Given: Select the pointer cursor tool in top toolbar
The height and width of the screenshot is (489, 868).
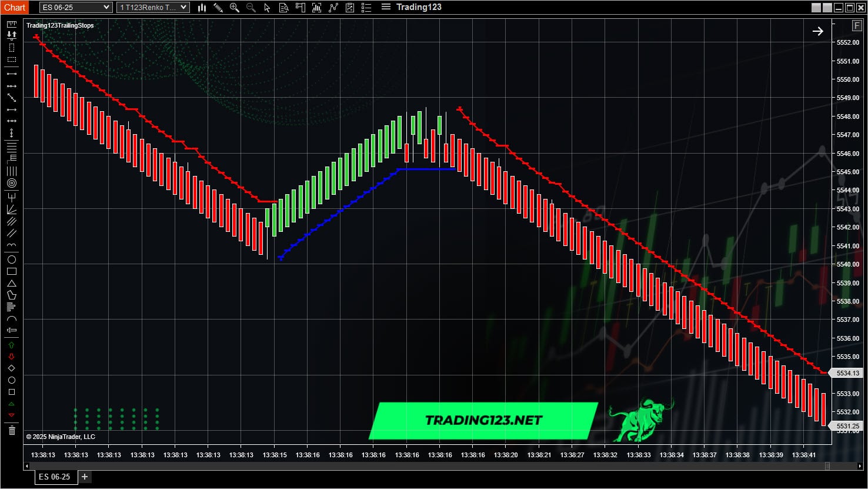Looking at the screenshot, I should click(267, 7).
